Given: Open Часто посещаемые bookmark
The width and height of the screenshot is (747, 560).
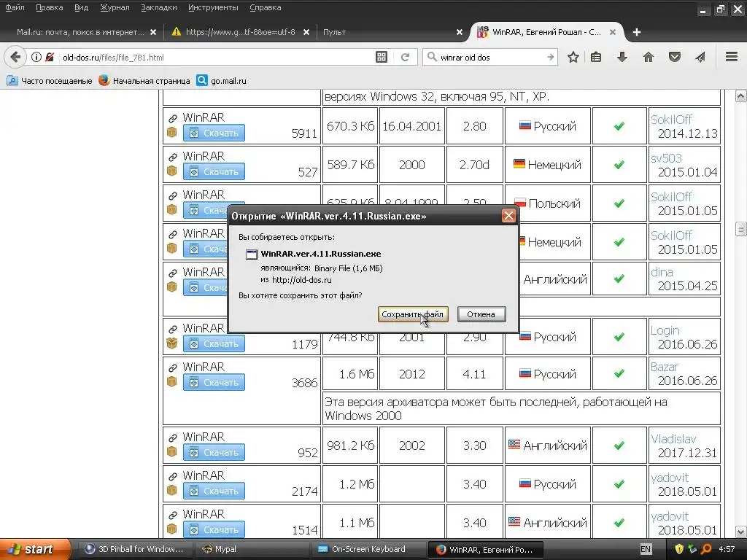Looking at the screenshot, I should coord(50,80).
